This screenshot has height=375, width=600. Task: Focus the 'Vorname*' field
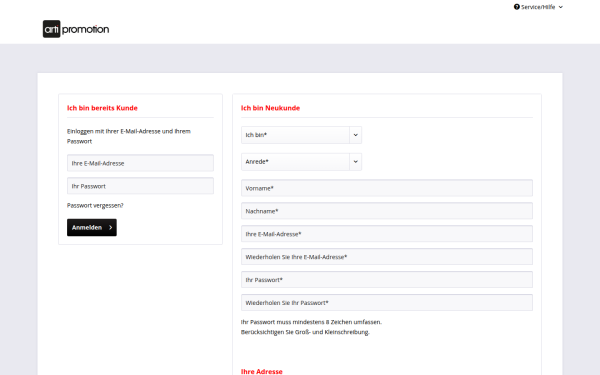pyautogui.click(x=386, y=188)
